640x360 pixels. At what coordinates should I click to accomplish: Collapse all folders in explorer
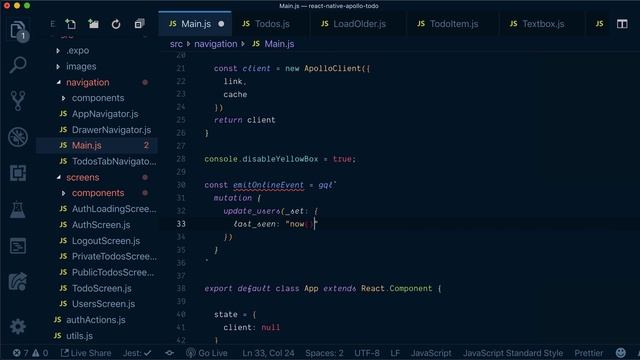pyautogui.click(x=139, y=24)
